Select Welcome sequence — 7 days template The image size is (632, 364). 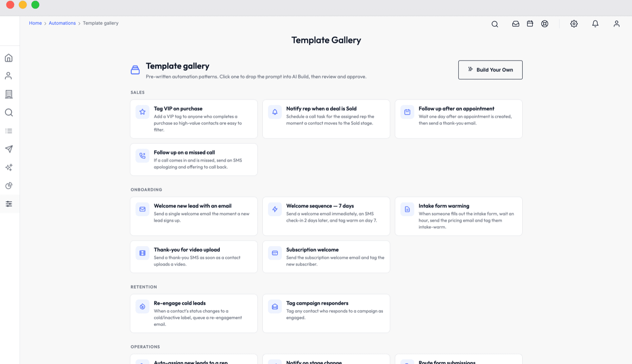[x=326, y=216]
